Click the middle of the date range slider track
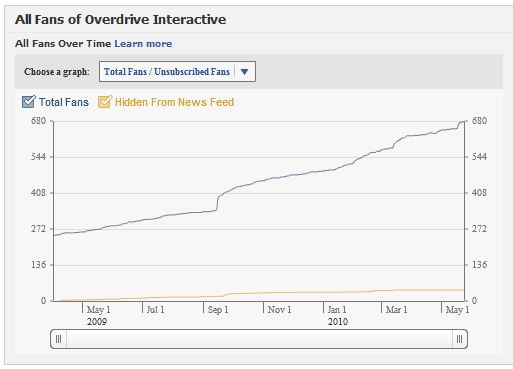 (259, 339)
